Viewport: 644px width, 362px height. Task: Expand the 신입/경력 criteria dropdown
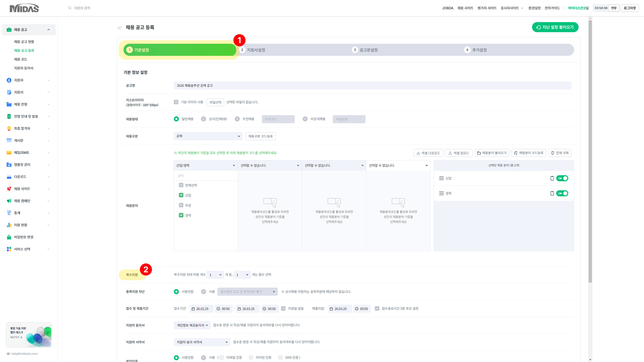(205, 166)
